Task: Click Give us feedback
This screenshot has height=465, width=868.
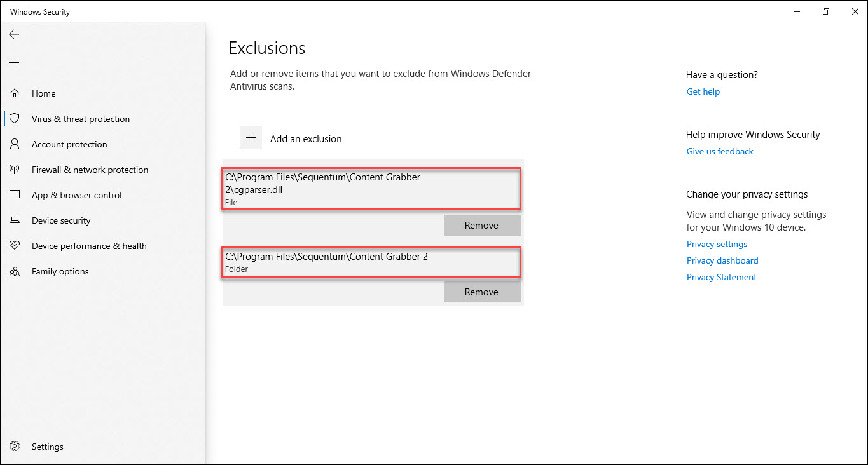Action: pos(719,151)
